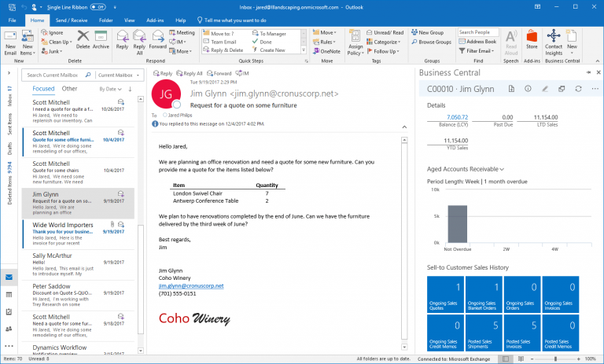Switch to Normal view in status bar
Viewport: 604px width, 364px height.
click(506, 359)
